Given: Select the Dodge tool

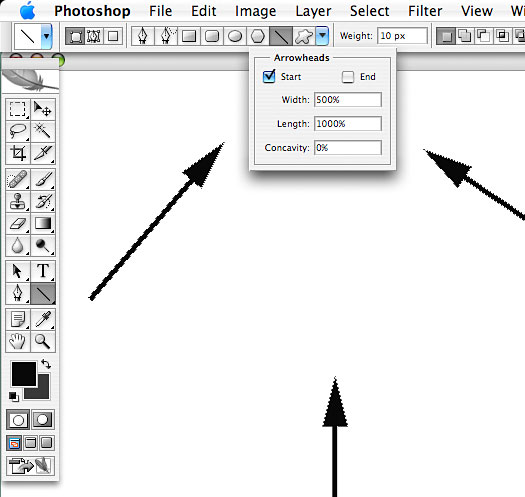Looking at the screenshot, I should [43, 245].
